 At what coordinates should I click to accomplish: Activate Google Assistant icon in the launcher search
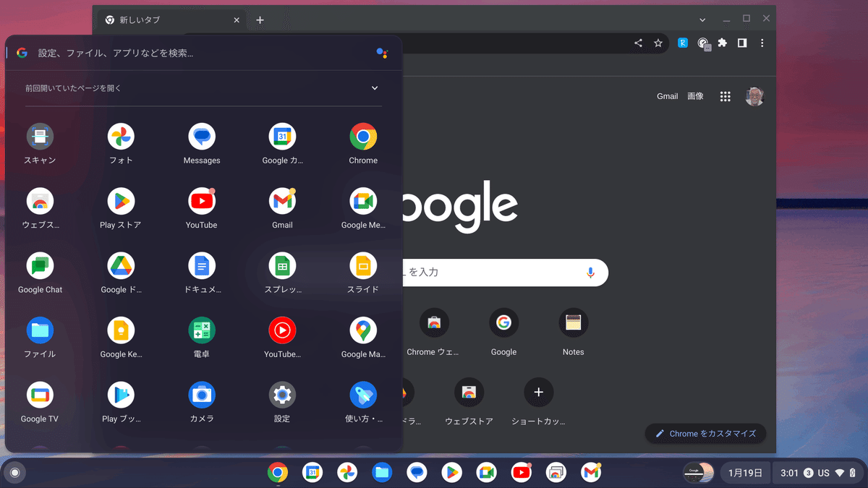382,53
